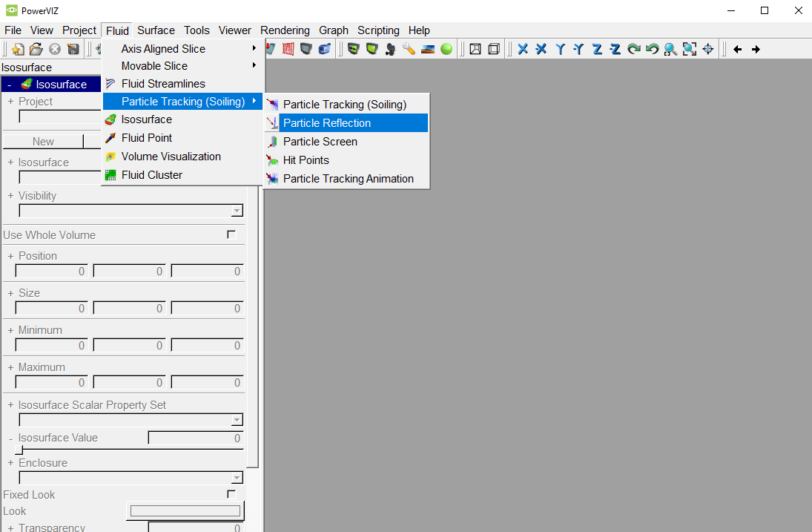812x532 pixels.
Task: Click the green sphere toolbar icon
Action: point(446,49)
